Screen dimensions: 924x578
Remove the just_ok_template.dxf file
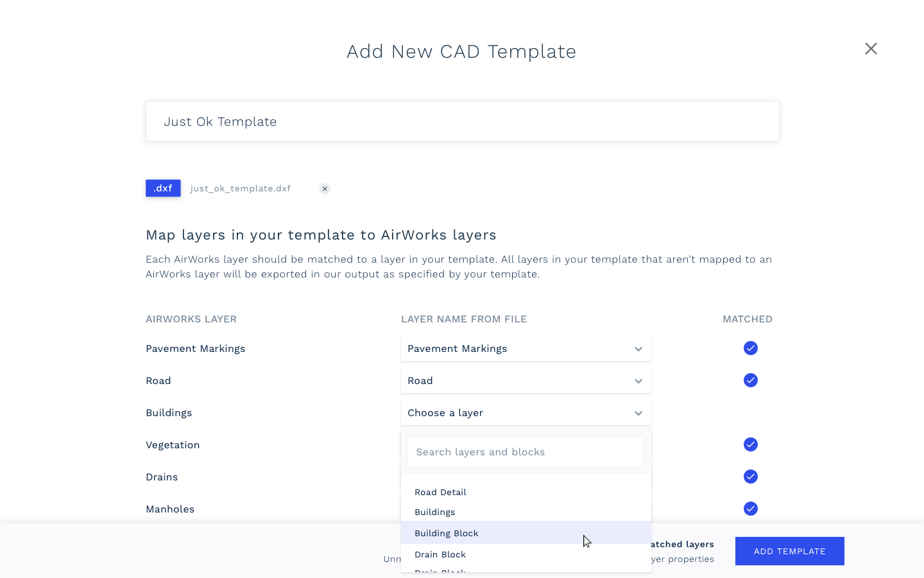(x=325, y=189)
